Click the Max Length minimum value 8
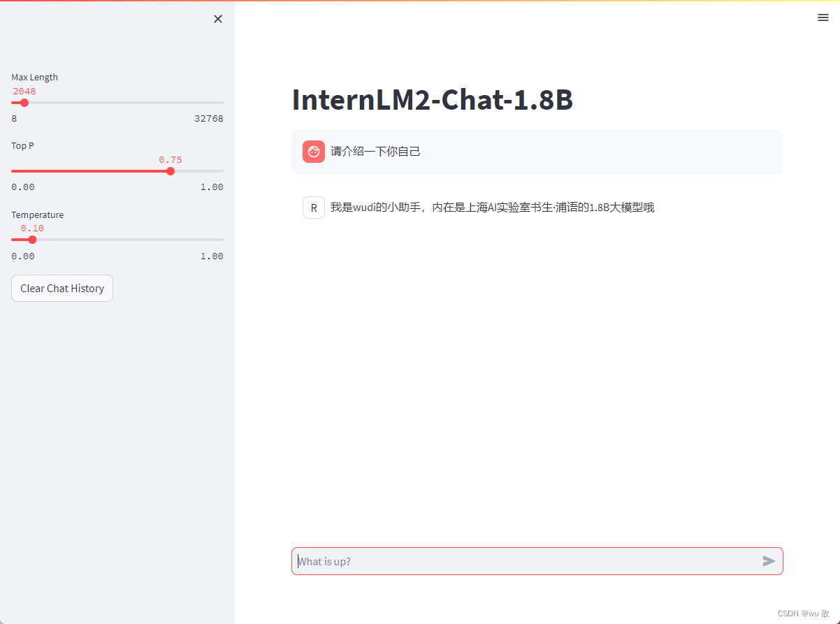The width and height of the screenshot is (840, 624). click(14, 119)
